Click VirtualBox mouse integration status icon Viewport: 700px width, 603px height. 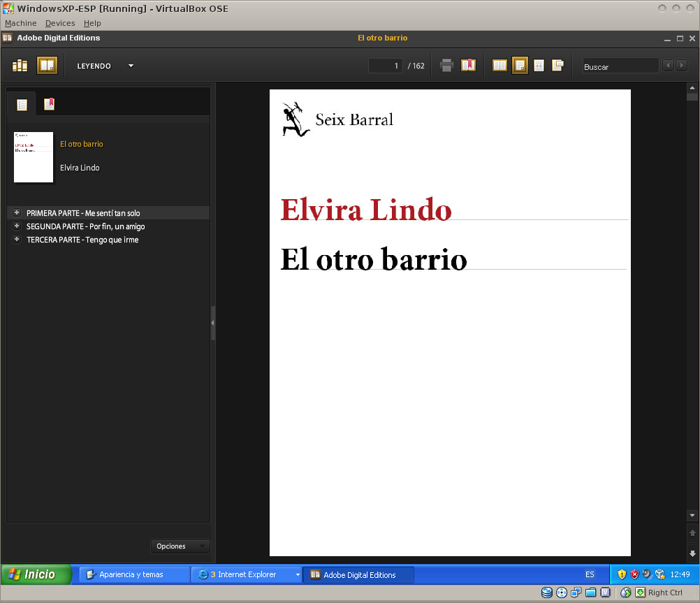[625, 593]
